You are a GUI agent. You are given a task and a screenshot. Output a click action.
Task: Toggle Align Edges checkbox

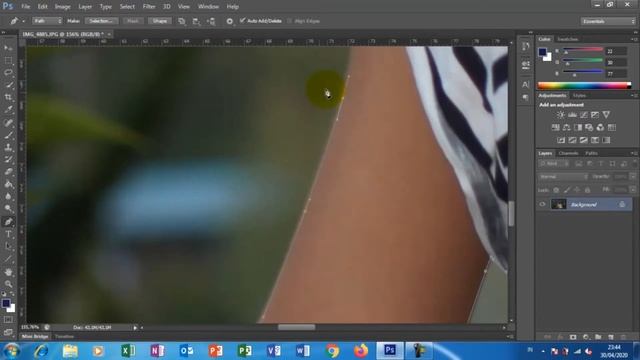pos(289,21)
